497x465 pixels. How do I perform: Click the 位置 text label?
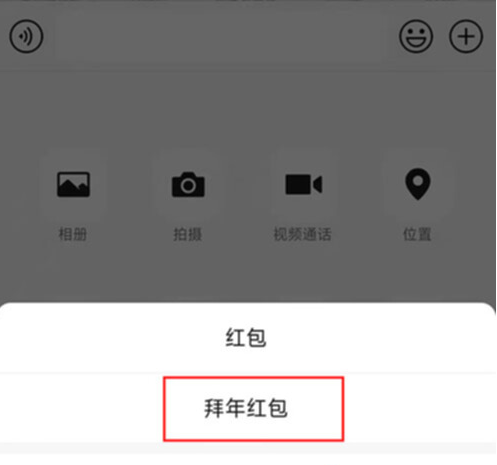tap(417, 234)
